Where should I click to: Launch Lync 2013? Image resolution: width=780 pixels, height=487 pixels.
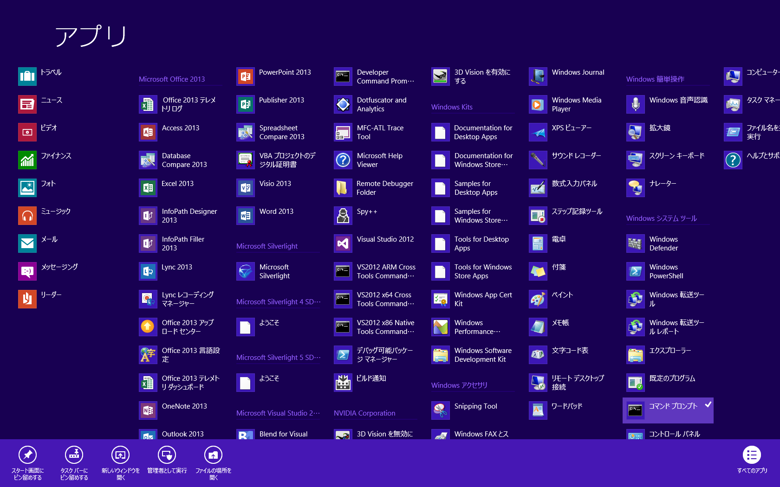click(x=166, y=272)
